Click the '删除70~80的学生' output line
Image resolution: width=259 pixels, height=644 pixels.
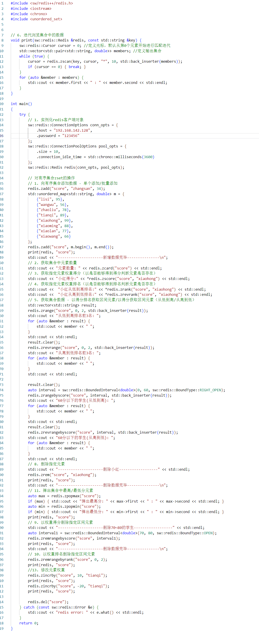(116, 528)
